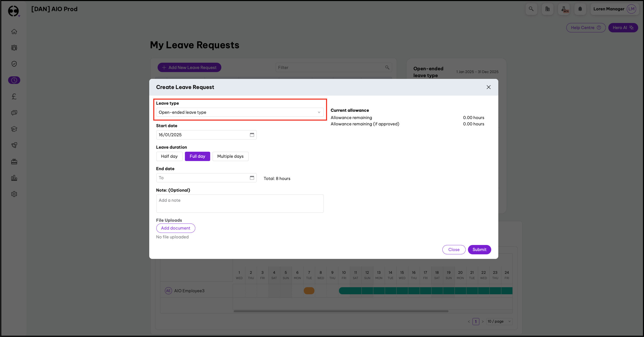Click the notification bell icon
The image size is (644, 337).
(580, 9)
